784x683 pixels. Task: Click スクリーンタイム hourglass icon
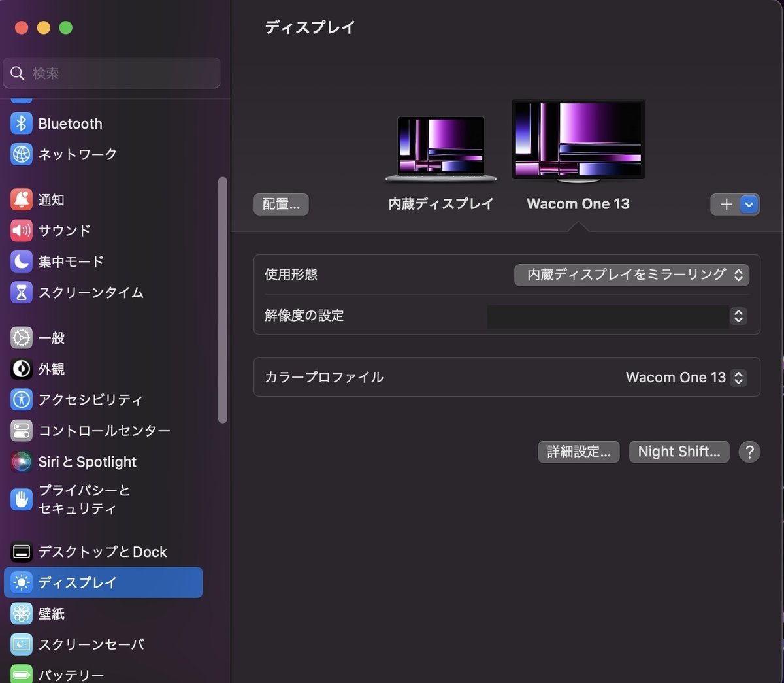click(22, 292)
